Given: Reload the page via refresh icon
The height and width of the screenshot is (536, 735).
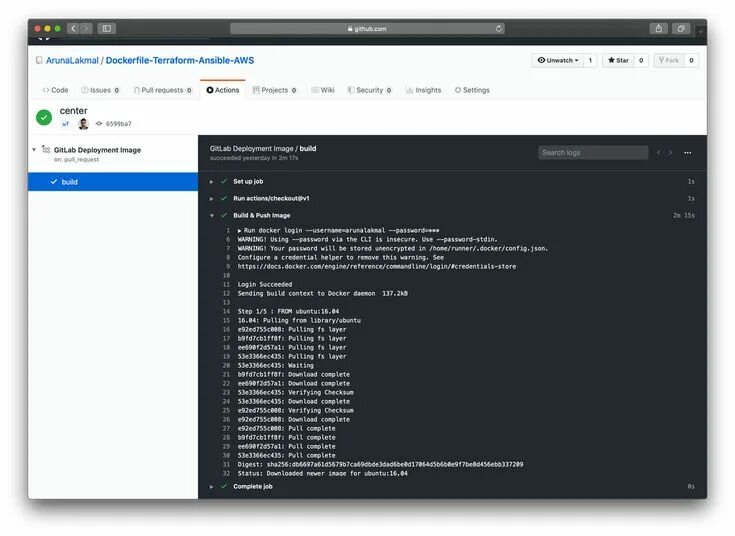Looking at the screenshot, I should coord(499,29).
